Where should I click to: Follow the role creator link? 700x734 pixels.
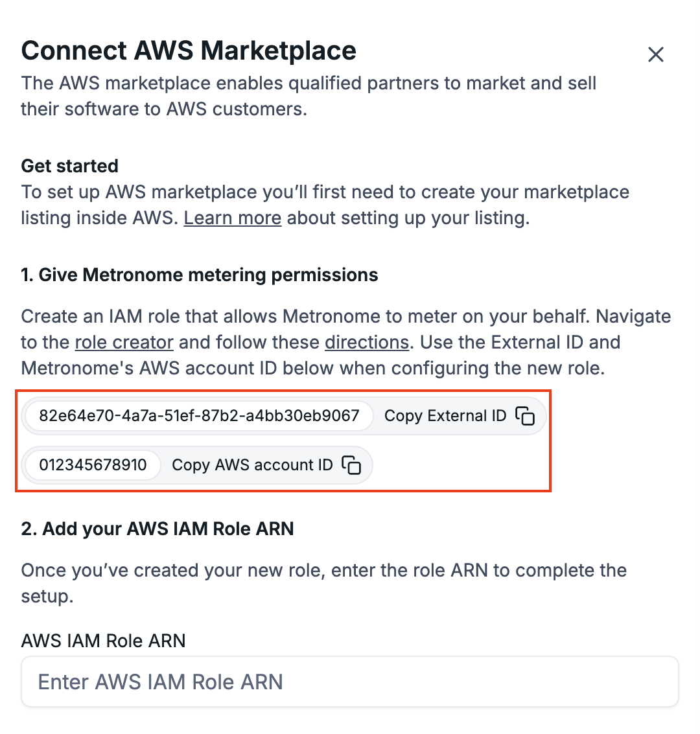pyautogui.click(x=124, y=342)
